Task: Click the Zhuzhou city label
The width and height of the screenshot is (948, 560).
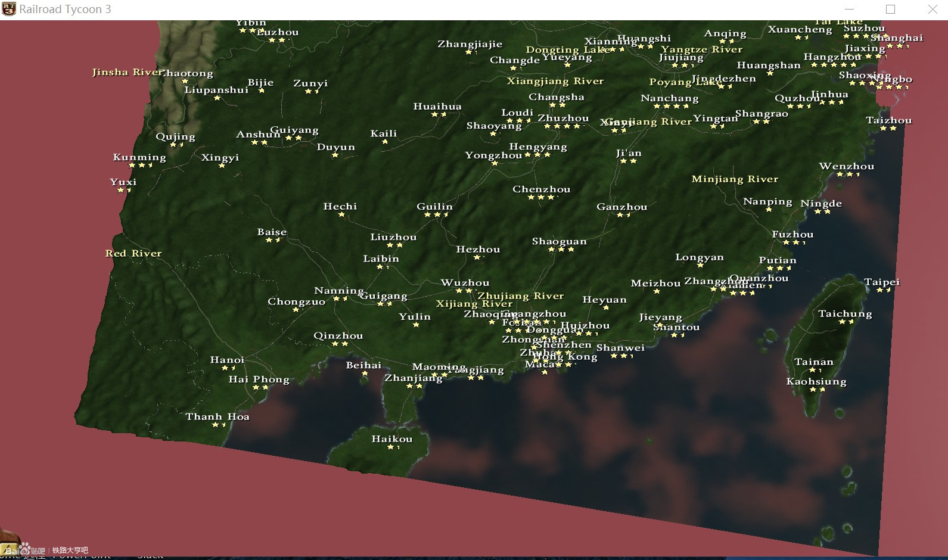Action: pos(563,118)
